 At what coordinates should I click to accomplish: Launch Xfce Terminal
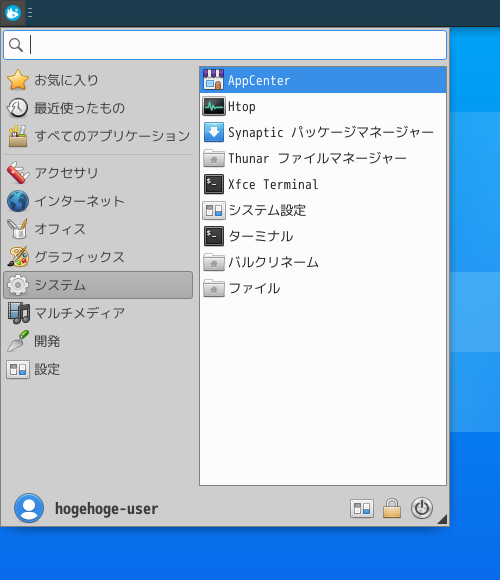[x=323, y=184]
